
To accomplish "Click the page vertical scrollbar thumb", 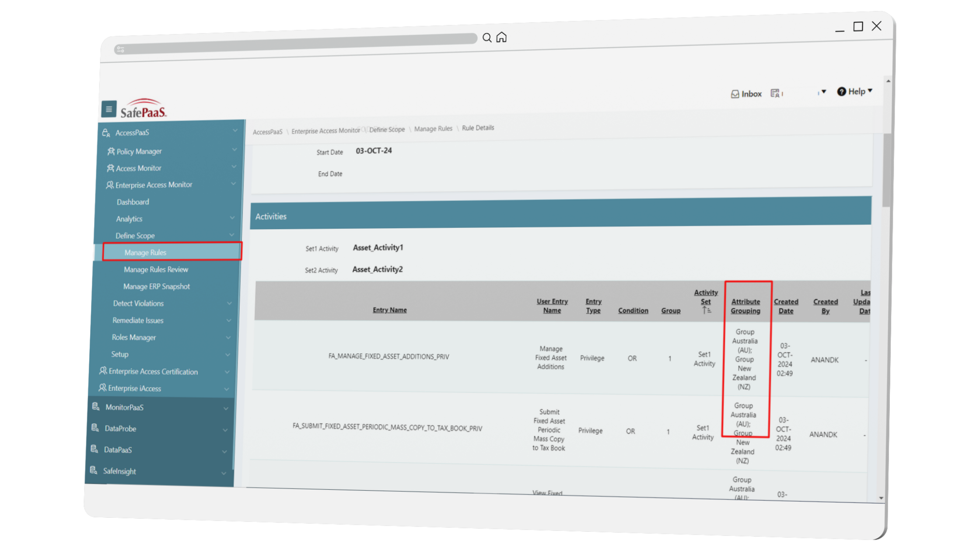I will (x=886, y=170).
